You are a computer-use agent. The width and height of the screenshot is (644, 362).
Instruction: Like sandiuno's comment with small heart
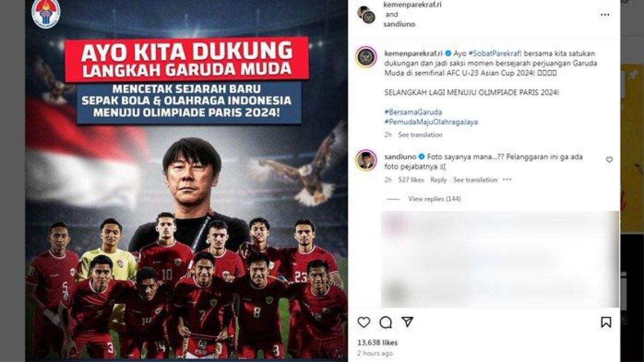click(x=609, y=159)
